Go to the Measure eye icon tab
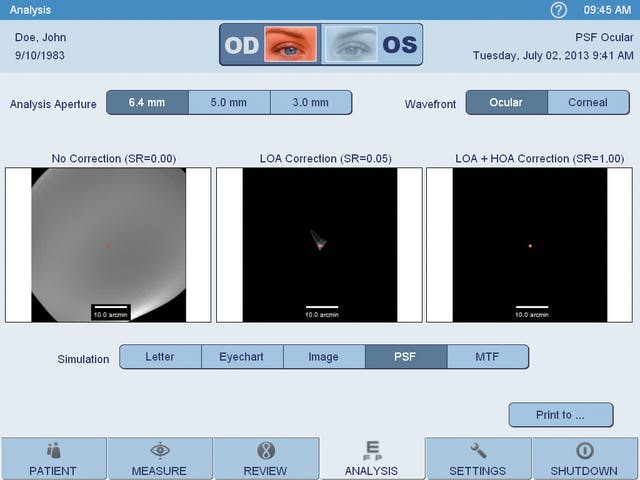 pyautogui.click(x=159, y=459)
